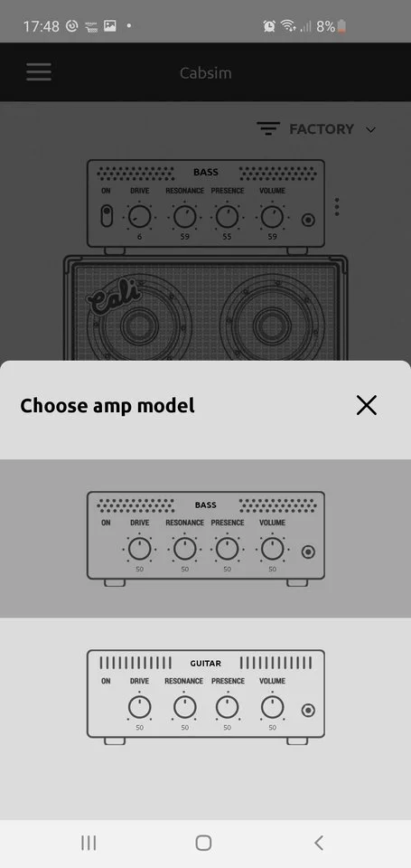Adjust the top amp DRIVE knob
Image resolution: width=411 pixels, height=868 pixels.
tap(139, 216)
